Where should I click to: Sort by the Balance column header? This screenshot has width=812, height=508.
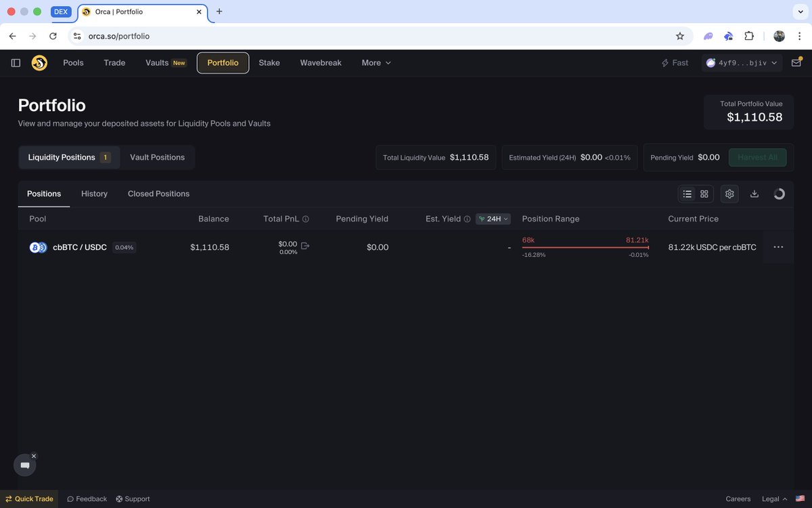(213, 219)
